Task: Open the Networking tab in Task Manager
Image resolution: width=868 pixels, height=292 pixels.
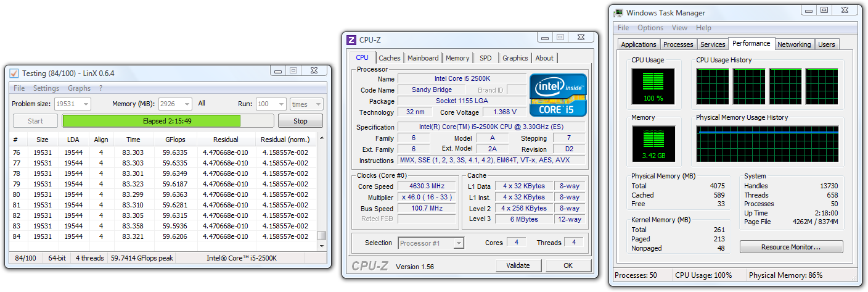Action: click(793, 44)
